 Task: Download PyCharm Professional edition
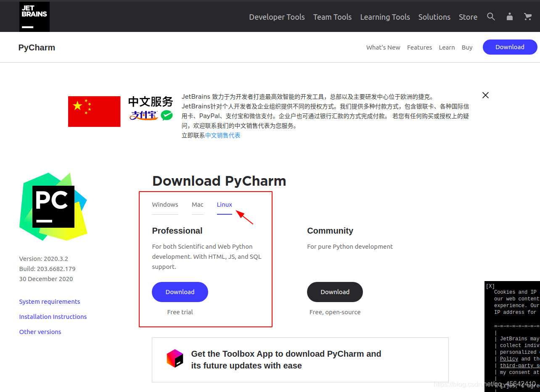(180, 292)
